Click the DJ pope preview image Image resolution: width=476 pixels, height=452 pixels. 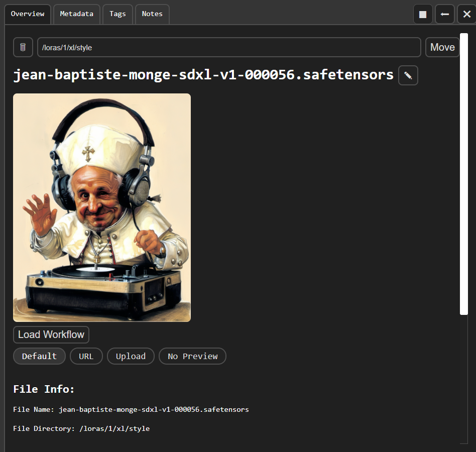tap(102, 207)
